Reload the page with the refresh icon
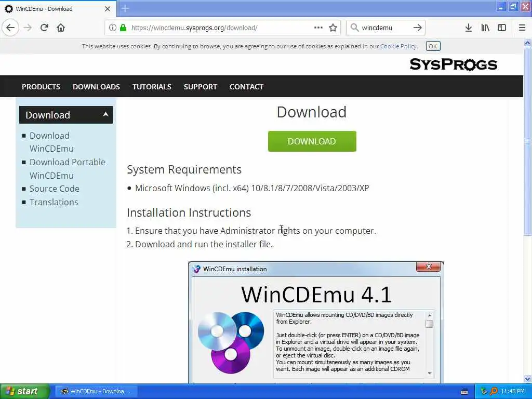Screen dimensions: 532x399 click(x=44, y=28)
